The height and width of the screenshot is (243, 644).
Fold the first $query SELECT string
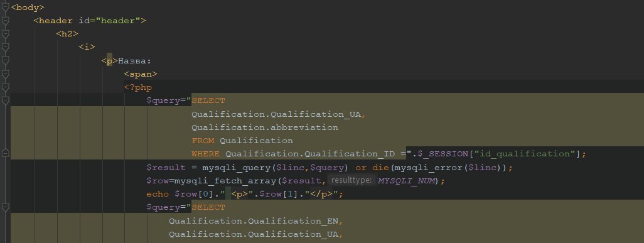pos(5,100)
